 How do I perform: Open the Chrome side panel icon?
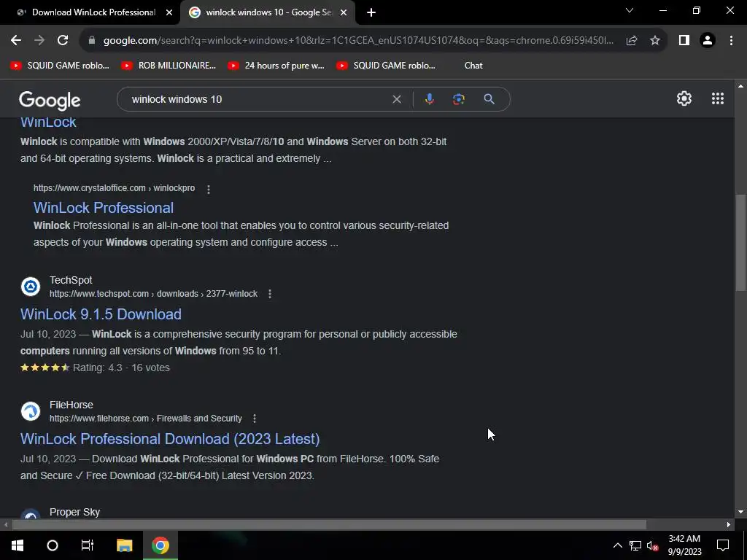click(x=684, y=41)
